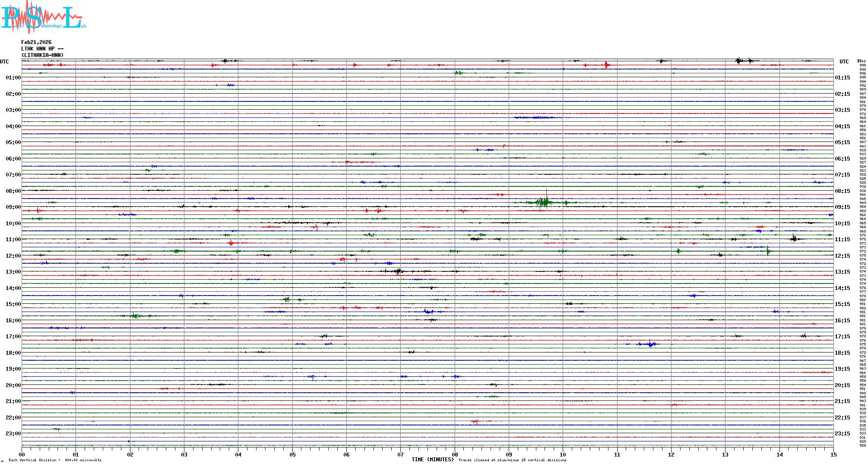Click the blue seismic event near 17:30 row
The image size is (868, 466).
650,344
